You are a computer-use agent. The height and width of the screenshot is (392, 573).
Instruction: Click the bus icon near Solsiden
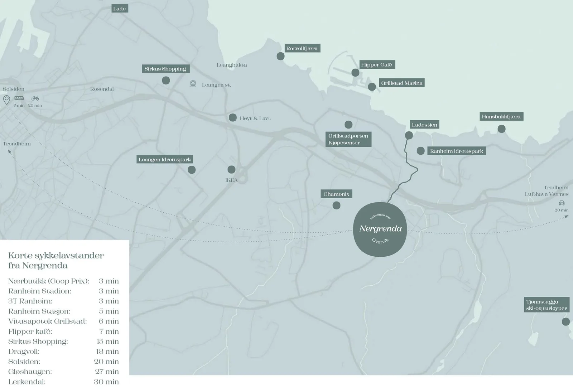19,98
